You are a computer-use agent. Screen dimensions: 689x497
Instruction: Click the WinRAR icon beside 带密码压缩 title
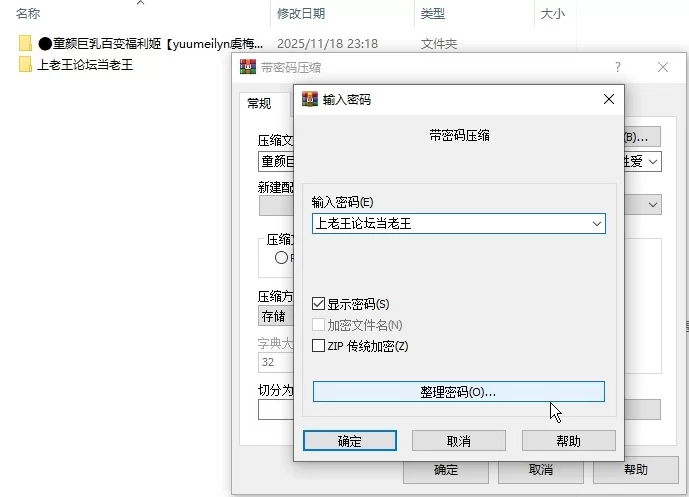coord(248,67)
